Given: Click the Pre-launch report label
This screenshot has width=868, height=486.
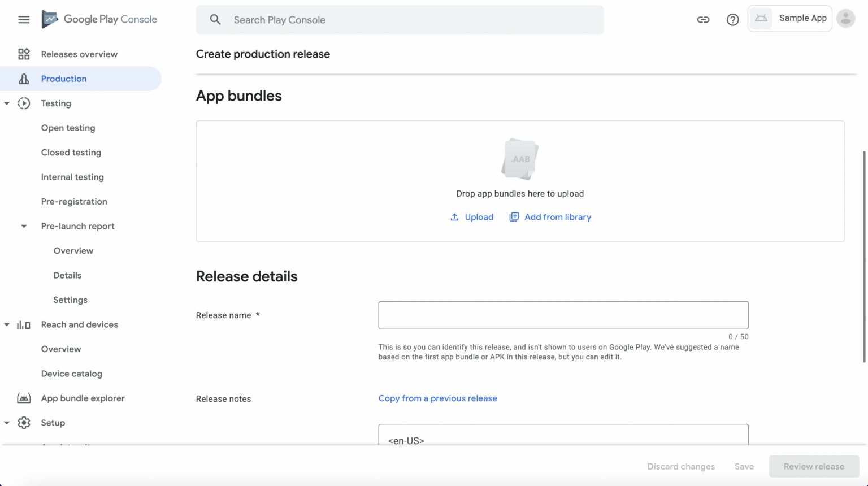Looking at the screenshot, I should (x=77, y=226).
